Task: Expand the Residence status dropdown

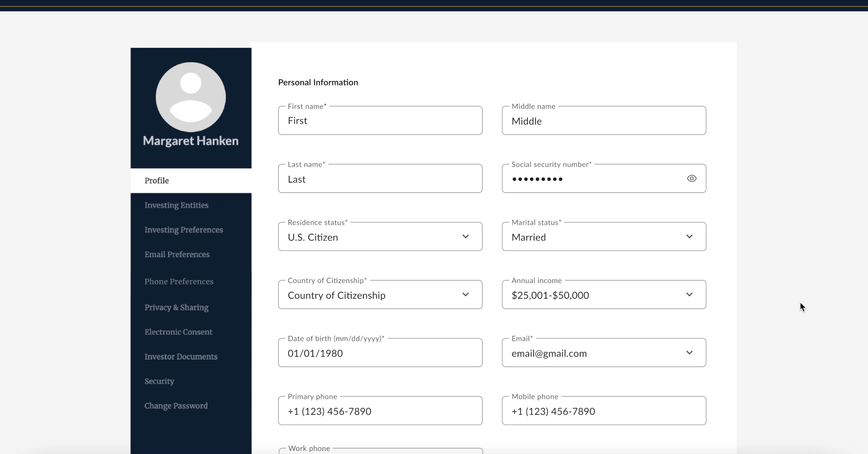Action: point(465,237)
